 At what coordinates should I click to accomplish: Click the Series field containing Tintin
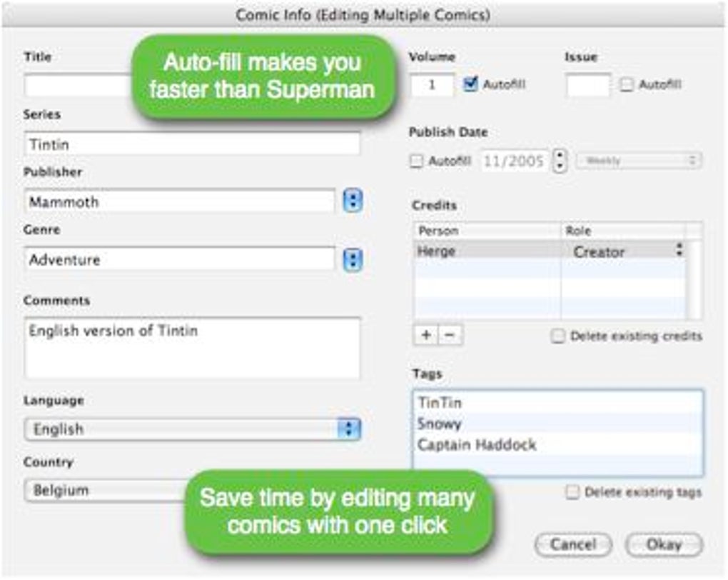pos(192,144)
